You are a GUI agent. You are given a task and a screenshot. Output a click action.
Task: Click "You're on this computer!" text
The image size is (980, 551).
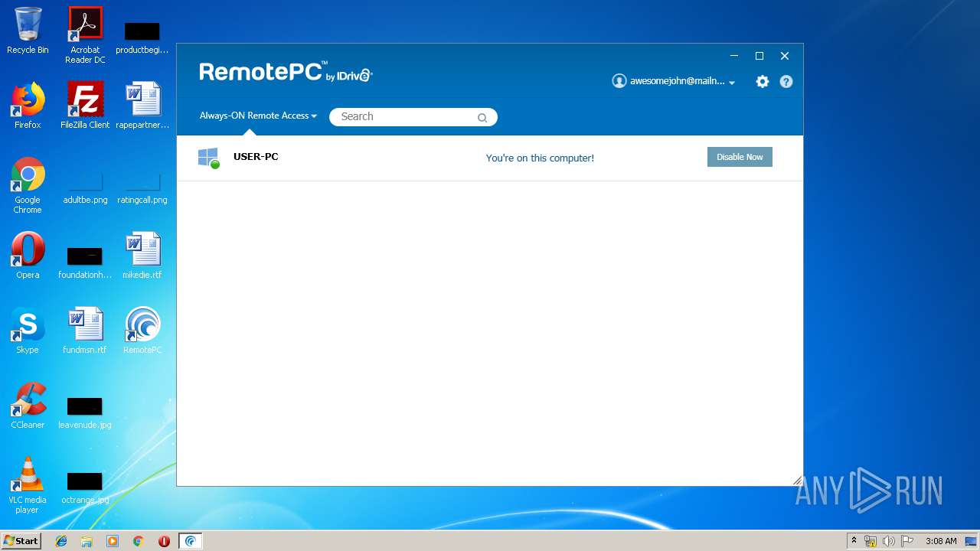click(x=540, y=158)
